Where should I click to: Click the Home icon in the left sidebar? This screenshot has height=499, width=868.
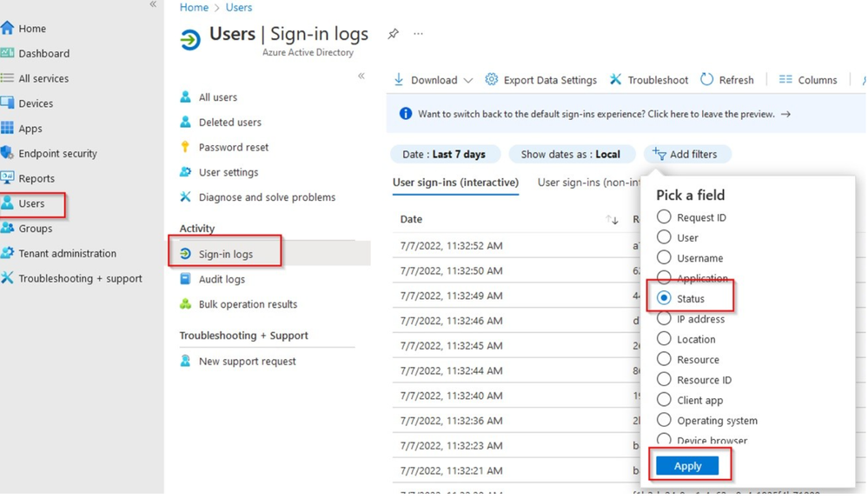click(x=7, y=28)
